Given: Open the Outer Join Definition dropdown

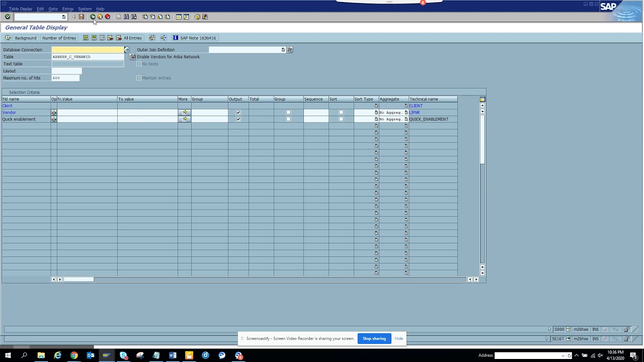Looking at the screenshot, I should pos(283,50).
